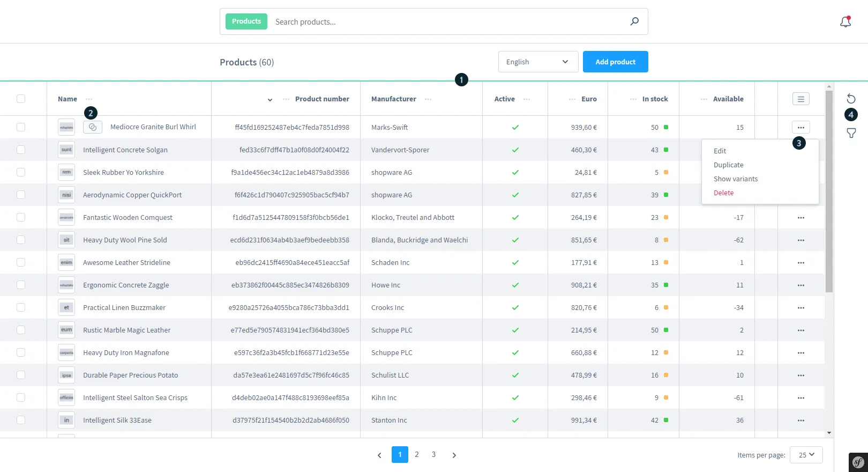The width and height of the screenshot is (868, 472).
Task: Click the notification bell icon
Action: (x=845, y=22)
